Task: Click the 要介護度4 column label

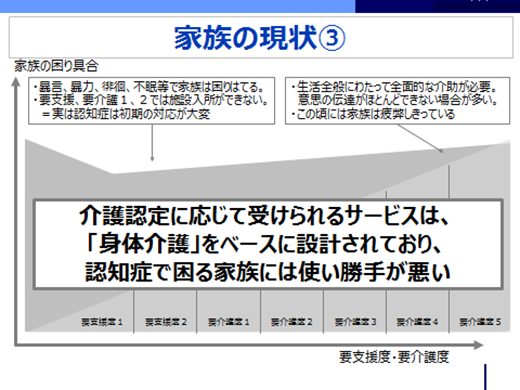Action: click(x=417, y=322)
